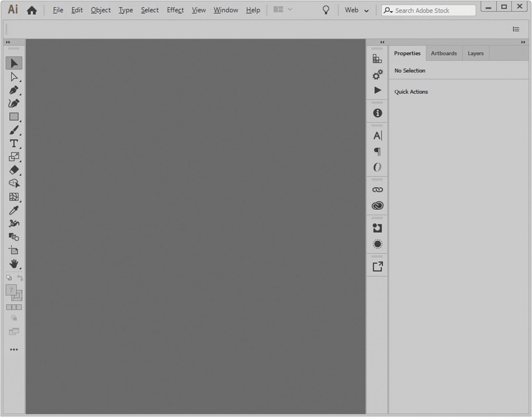Select the Type tool
The width and height of the screenshot is (532, 417).
pos(14,144)
